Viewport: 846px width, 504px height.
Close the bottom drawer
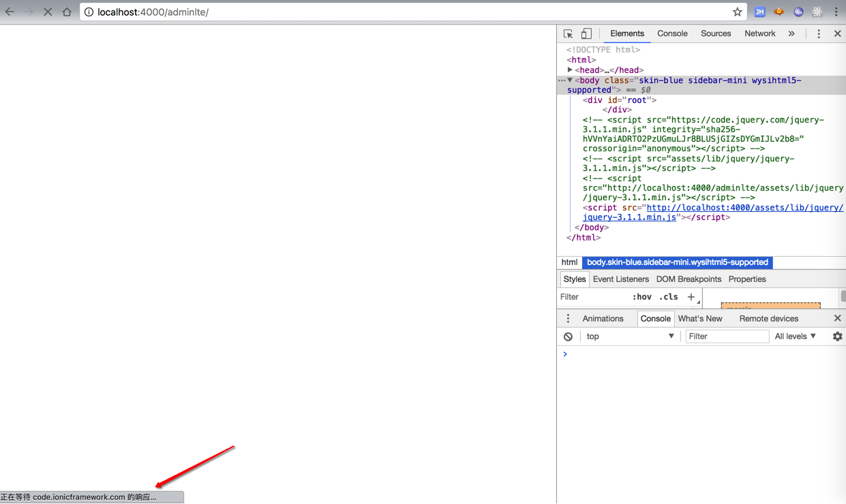(x=837, y=319)
